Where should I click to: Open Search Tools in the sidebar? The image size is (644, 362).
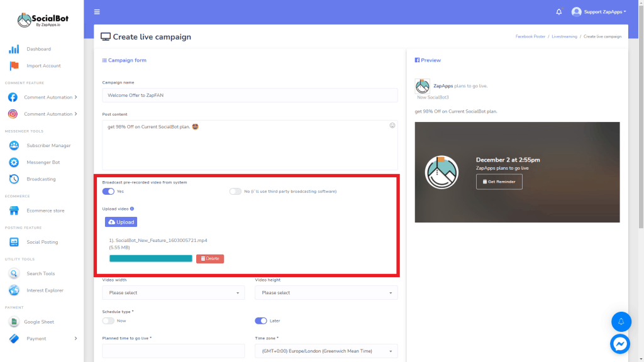(x=41, y=274)
